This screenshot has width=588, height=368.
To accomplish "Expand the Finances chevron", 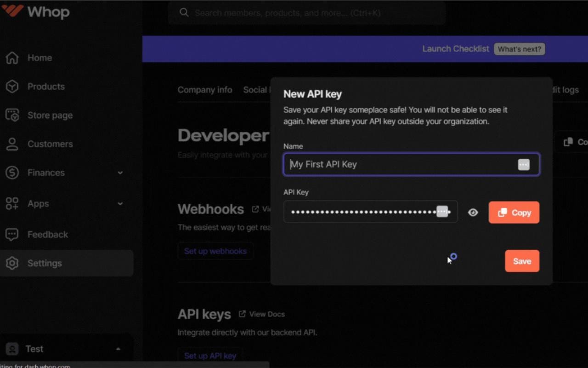I will (120, 172).
